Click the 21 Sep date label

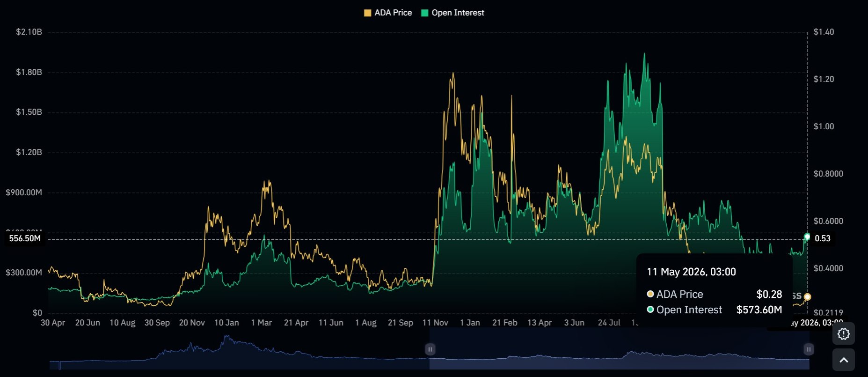click(401, 323)
